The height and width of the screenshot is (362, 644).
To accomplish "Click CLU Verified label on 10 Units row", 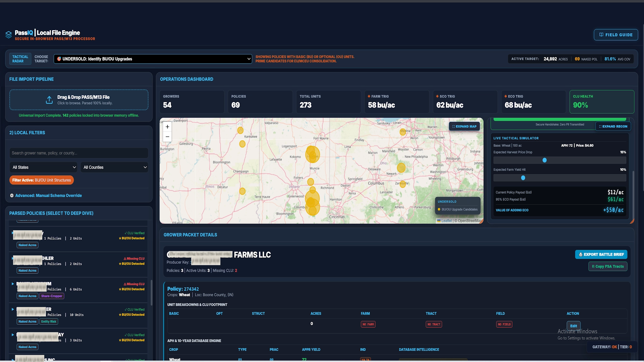I will tap(135, 310).
